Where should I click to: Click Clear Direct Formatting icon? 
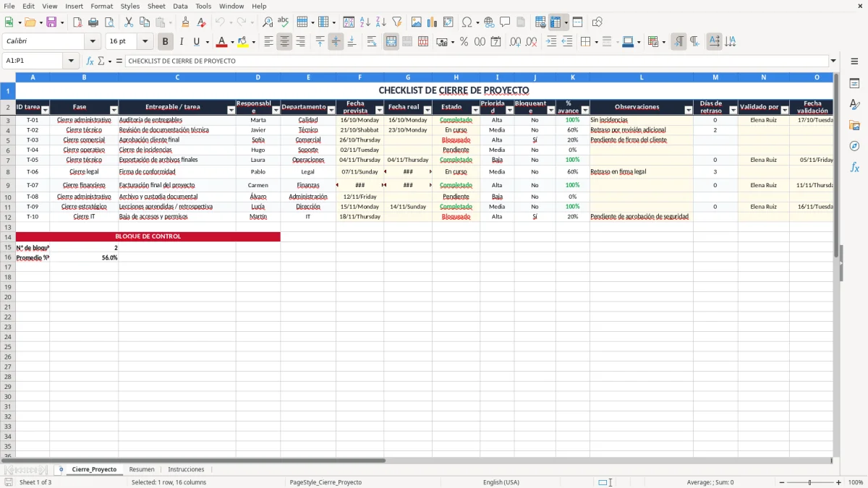201,22
